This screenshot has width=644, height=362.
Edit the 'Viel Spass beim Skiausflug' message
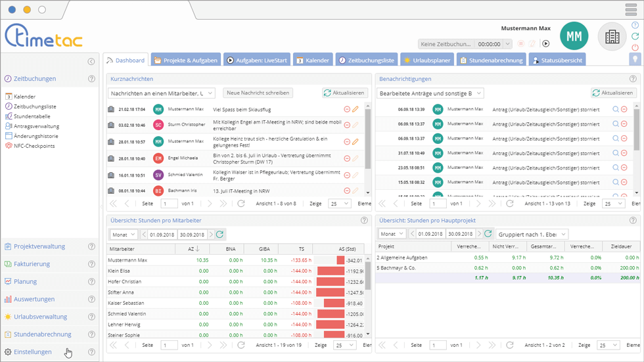coord(356,110)
